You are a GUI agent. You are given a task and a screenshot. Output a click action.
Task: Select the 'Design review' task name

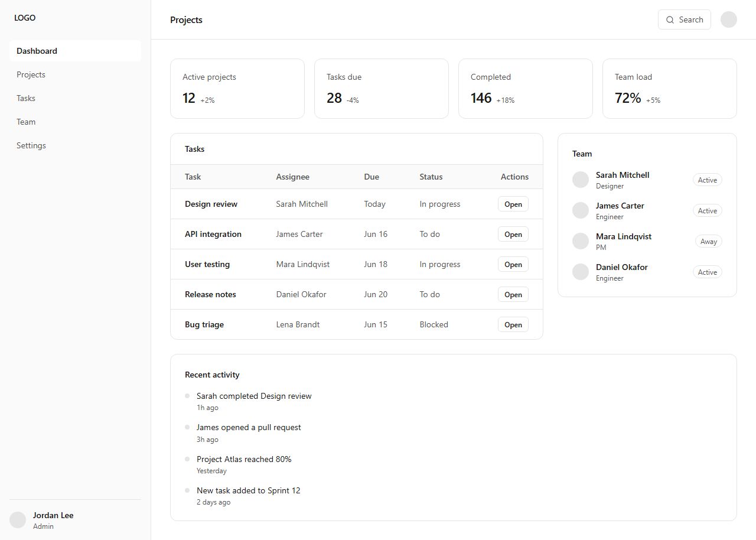[x=211, y=204]
